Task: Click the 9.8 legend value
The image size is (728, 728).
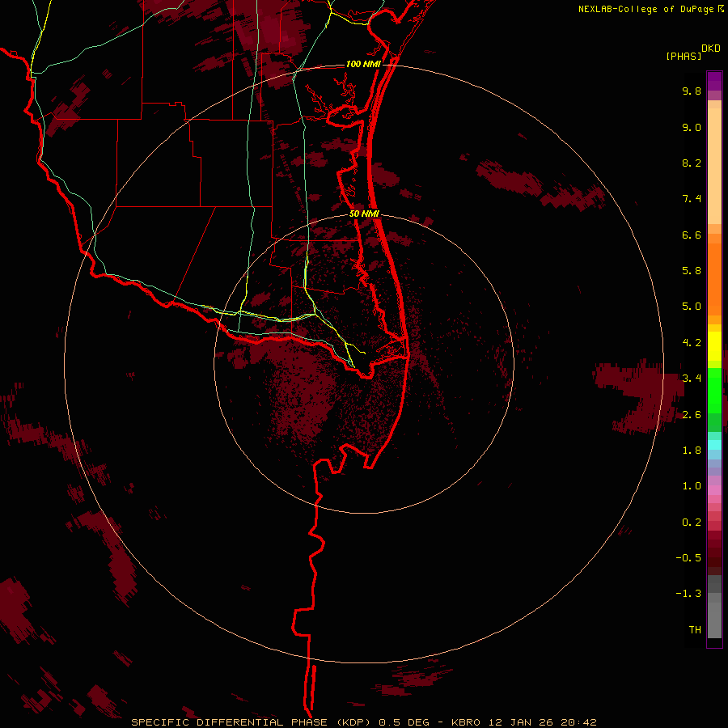Action: pyautogui.click(x=692, y=91)
